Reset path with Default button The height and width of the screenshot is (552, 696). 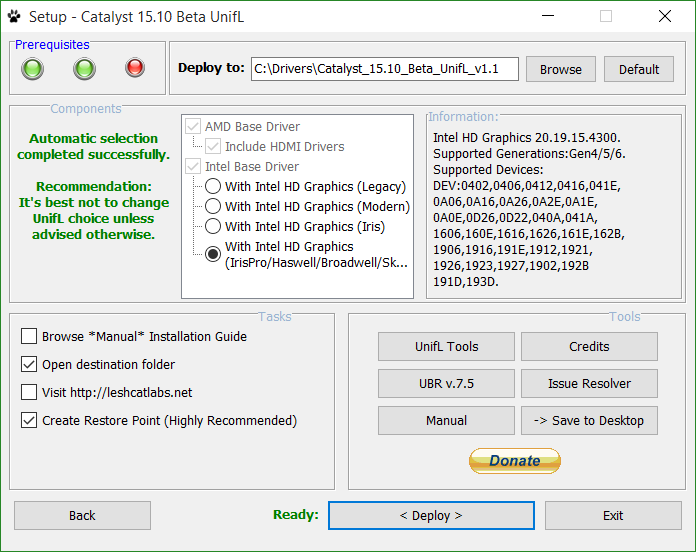(x=639, y=69)
